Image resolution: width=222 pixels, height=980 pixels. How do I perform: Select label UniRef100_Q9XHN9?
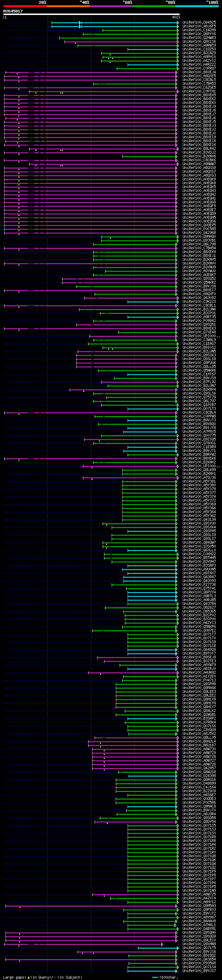(x=199, y=944)
